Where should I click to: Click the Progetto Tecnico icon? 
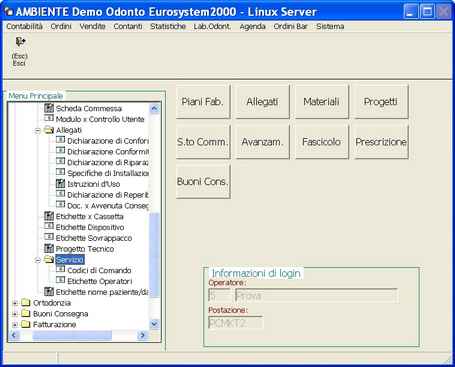[49, 248]
